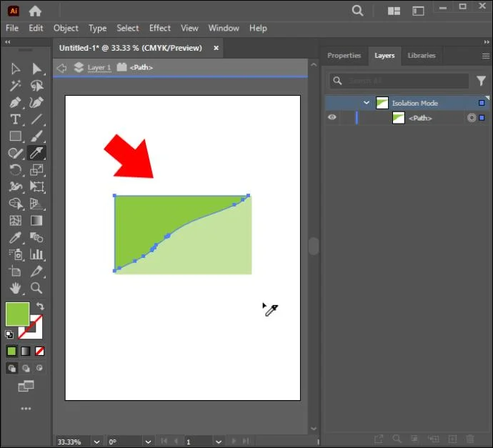Activate the Hand tool
Viewport: 493px width, 448px height.
(x=15, y=288)
